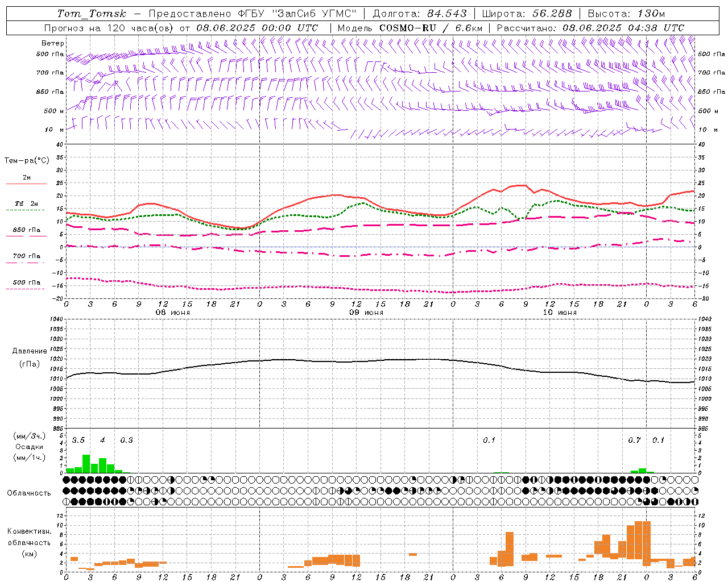The height and width of the screenshot is (582, 728).
Task: Click the "Широта: 56.288" latitude value
Action: tap(527, 14)
